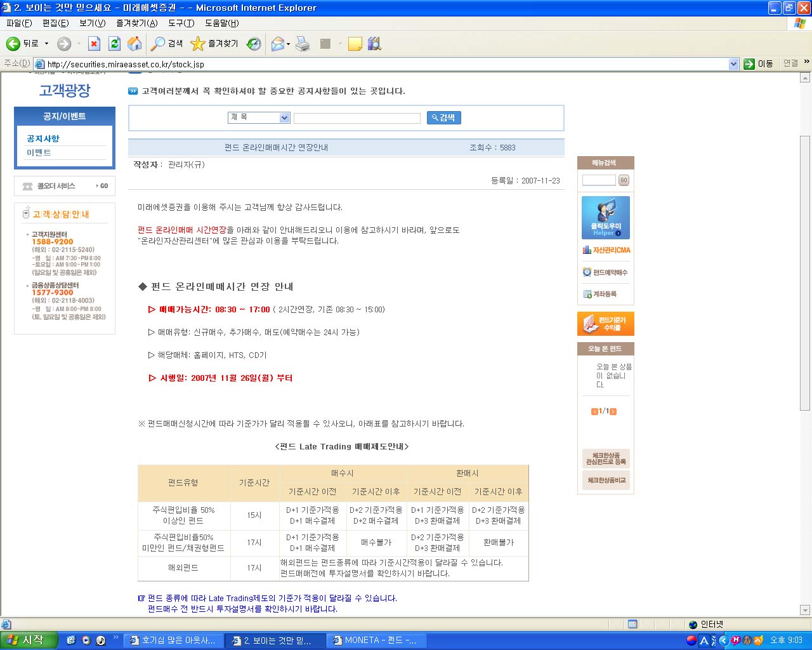Switch to 호기심 많은 아웃사 taskbar window
Screen dimensions: 812x650
[x=173, y=640]
